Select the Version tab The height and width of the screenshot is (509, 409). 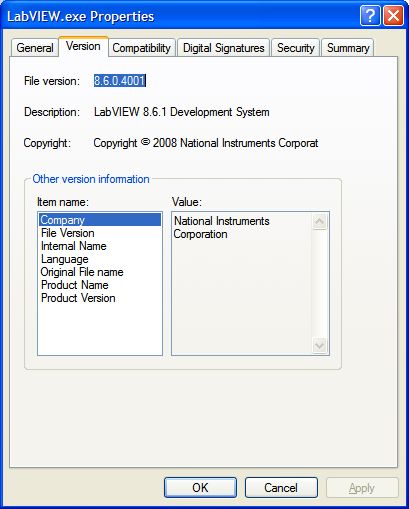83,46
